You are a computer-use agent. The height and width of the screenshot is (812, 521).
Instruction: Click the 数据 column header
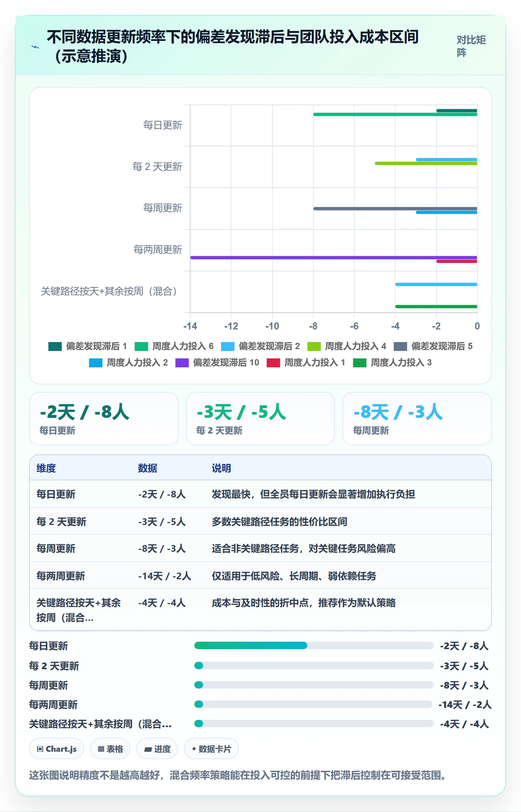148,468
